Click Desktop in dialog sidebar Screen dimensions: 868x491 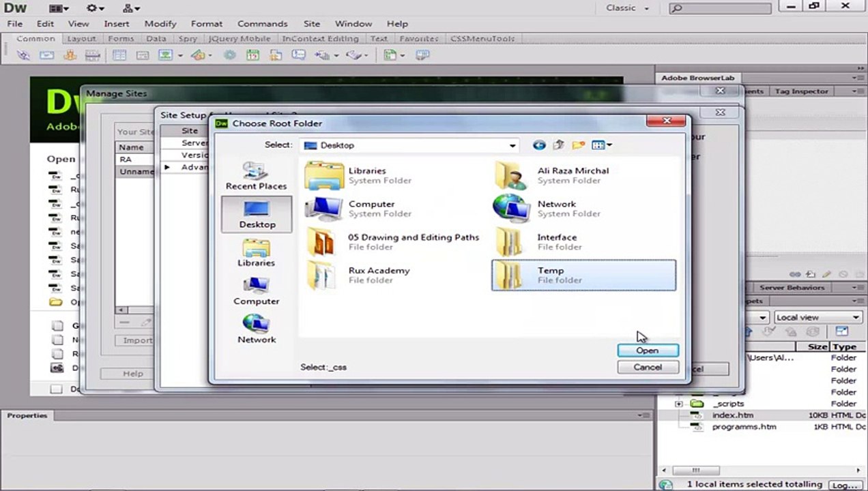(257, 214)
